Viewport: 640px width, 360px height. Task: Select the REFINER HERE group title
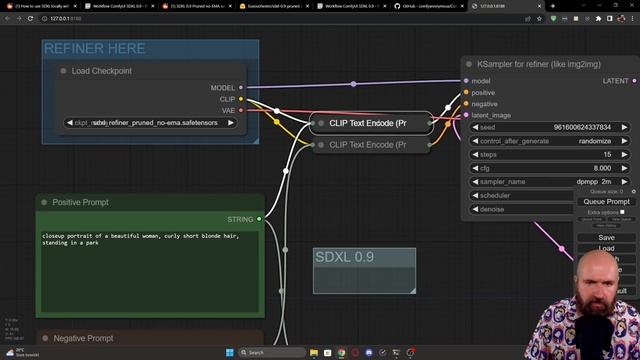(94, 49)
